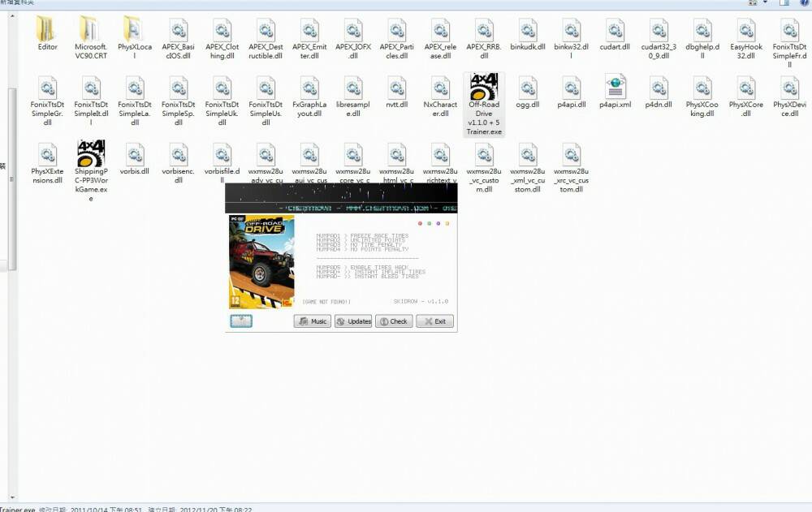Select ShippingPC-PP3WorkGame.exe
Screen dimensions: 812x512
coord(91,171)
